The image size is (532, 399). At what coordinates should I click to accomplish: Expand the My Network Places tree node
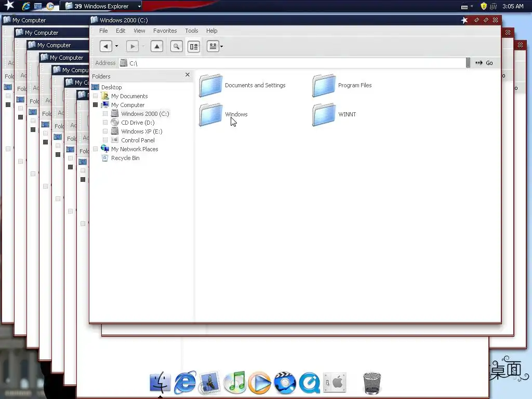pos(96,149)
